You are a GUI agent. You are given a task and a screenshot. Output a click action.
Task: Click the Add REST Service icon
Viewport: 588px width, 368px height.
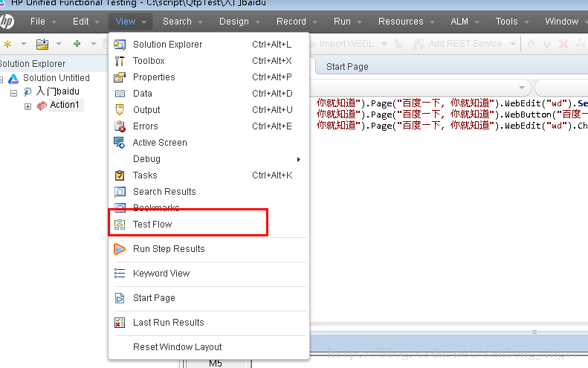point(419,44)
